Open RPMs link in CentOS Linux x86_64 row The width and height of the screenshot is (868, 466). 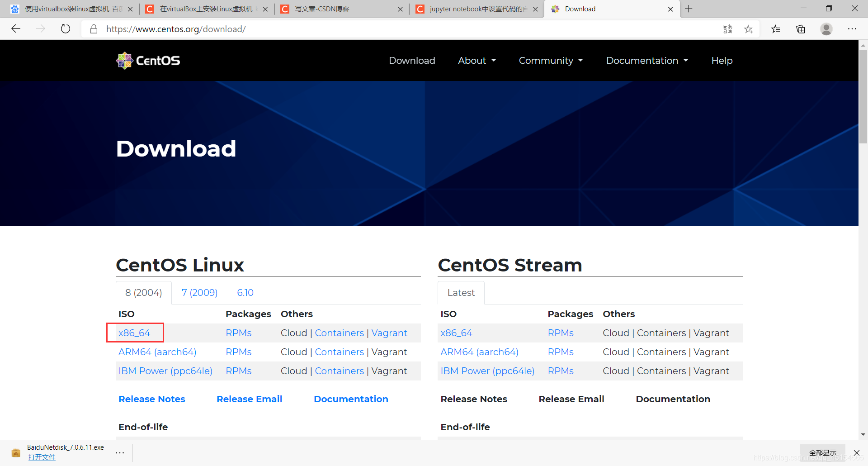coord(239,333)
